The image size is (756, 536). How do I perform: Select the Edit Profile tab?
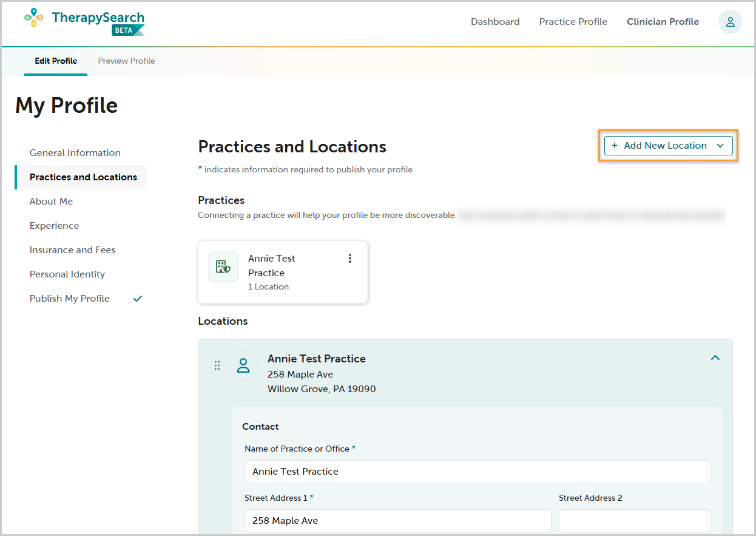pos(56,61)
